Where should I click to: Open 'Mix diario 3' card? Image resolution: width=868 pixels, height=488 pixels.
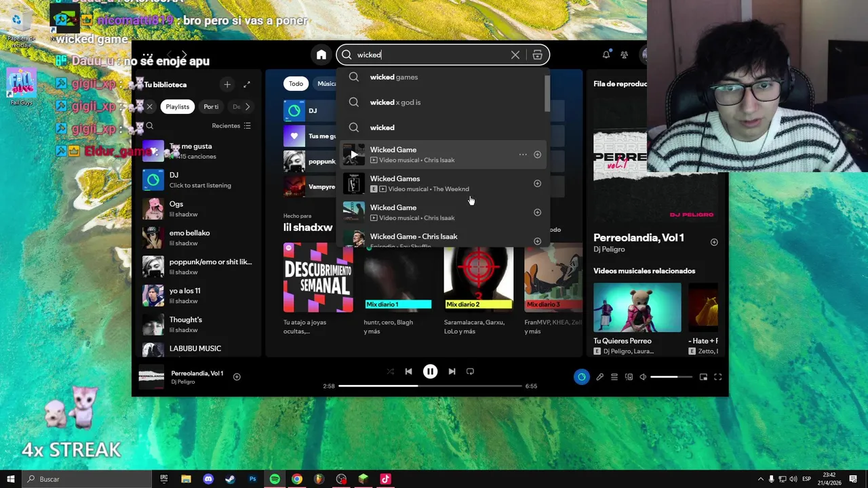553,289
